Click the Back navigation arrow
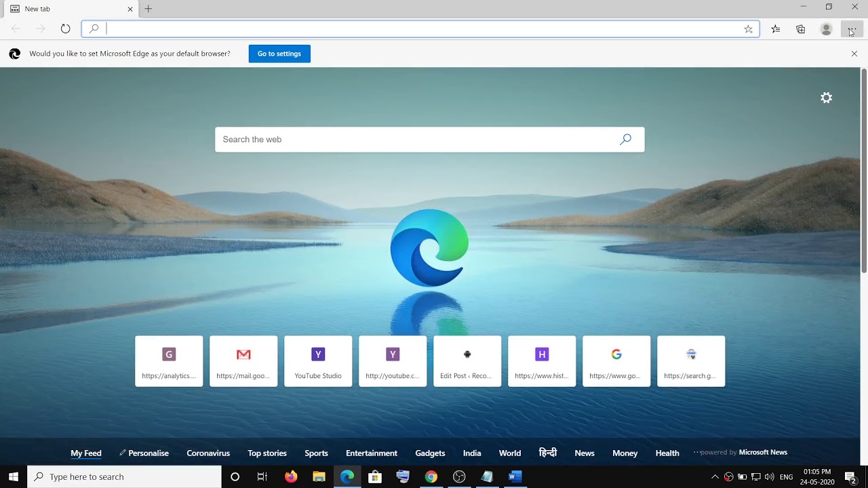Screen dimensions: 868x488 (x=16, y=29)
